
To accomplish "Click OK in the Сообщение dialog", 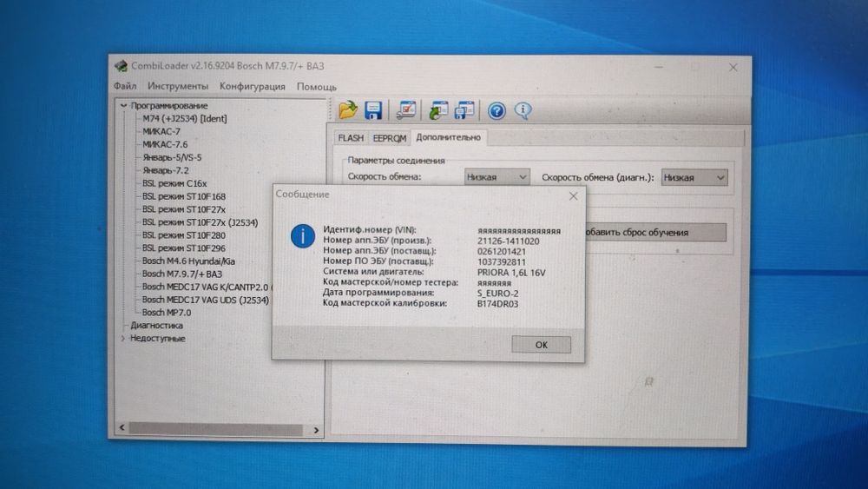I will [x=541, y=345].
